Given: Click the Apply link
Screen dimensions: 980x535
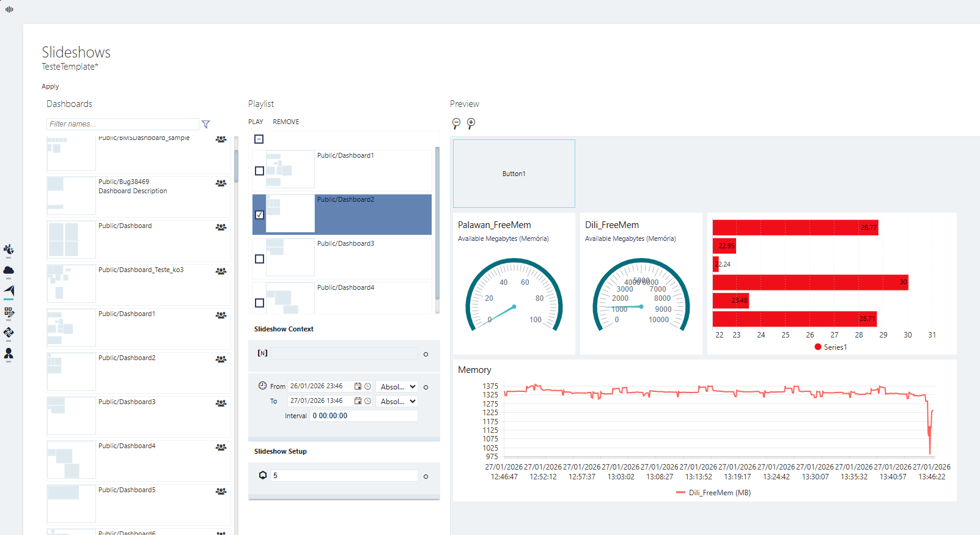Looking at the screenshot, I should point(50,87).
